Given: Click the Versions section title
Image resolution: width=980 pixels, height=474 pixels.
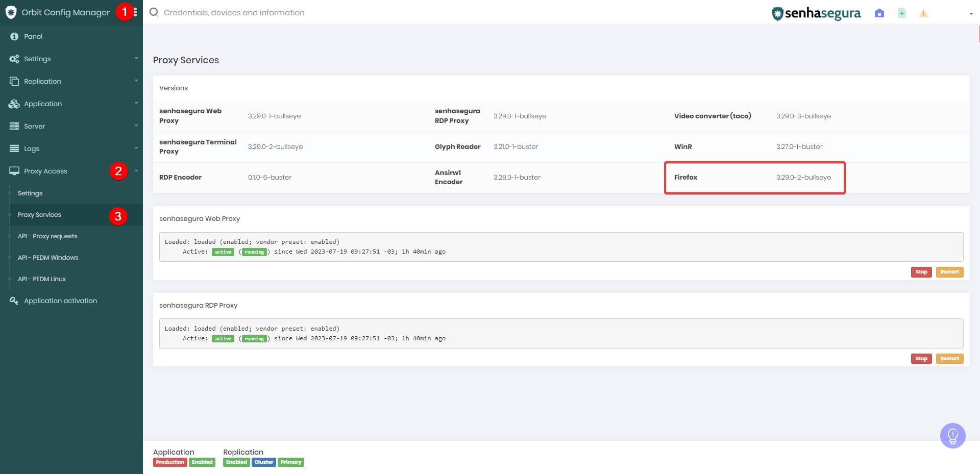Looking at the screenshot, I should tap(174, 88).
